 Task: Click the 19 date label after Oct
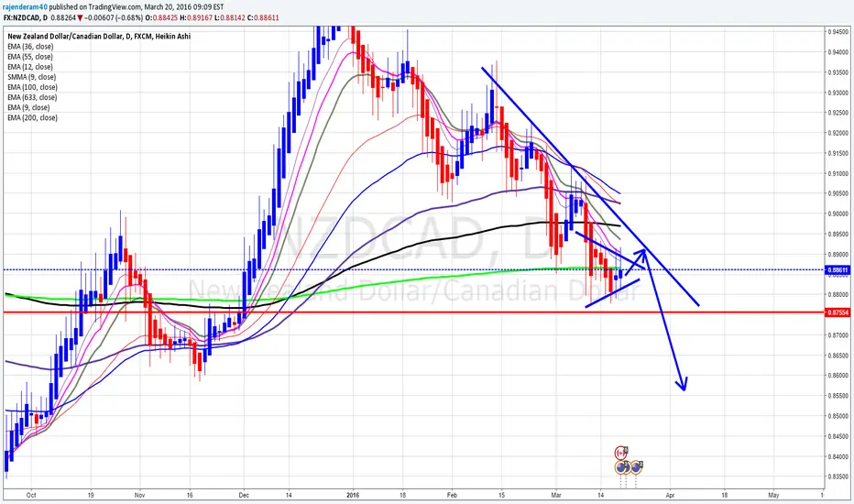click(x=91, y=495)
